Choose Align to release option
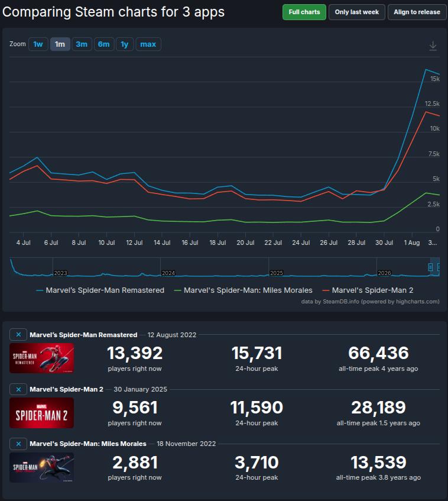Screen dimensions: 448x501 click(417, 12)
